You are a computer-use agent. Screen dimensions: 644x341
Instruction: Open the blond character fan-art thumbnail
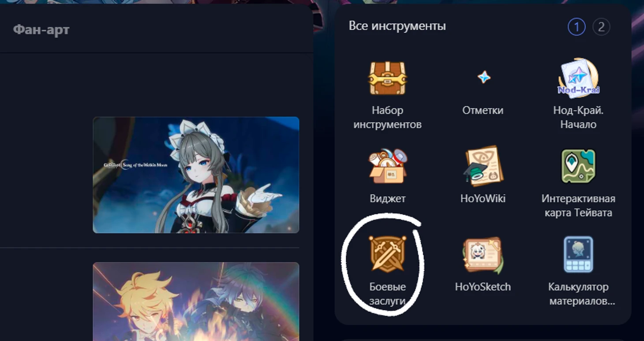pyautogui.click(x=196, y=301)
